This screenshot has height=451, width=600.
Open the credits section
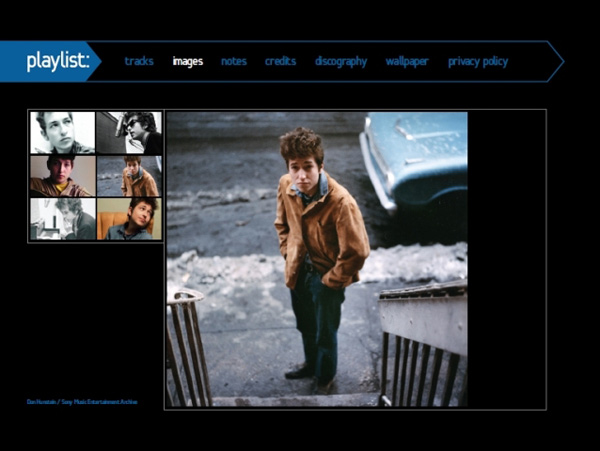click(x=280, y=61)
